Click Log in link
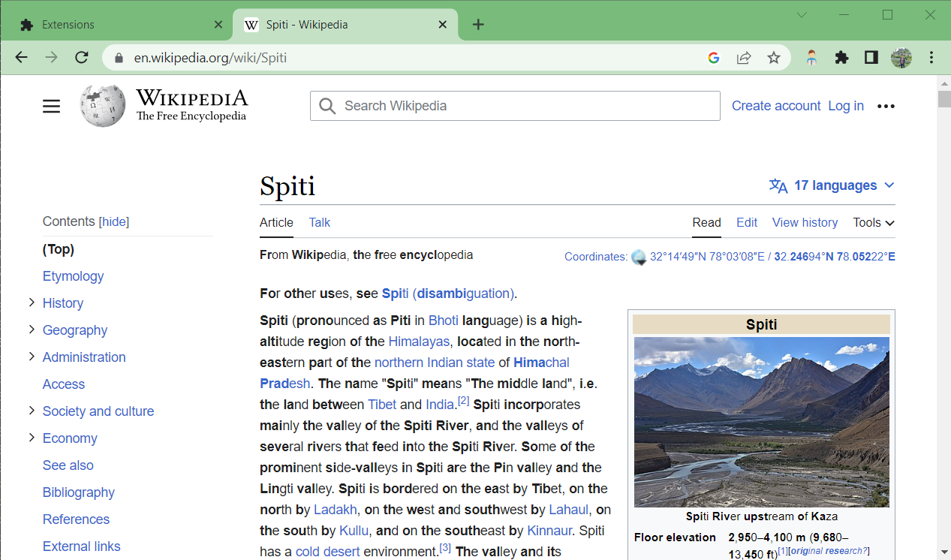The height and width of the screenshot is (560, 951). 846,106
